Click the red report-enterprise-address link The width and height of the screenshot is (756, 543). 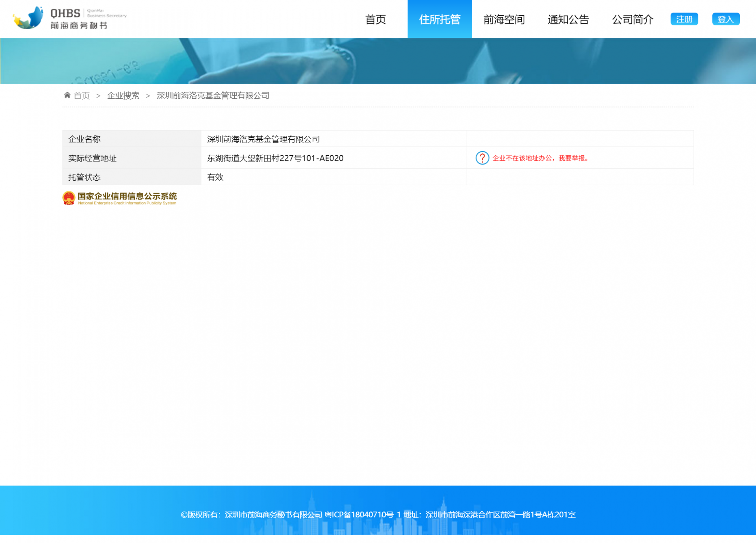(541, 158)
